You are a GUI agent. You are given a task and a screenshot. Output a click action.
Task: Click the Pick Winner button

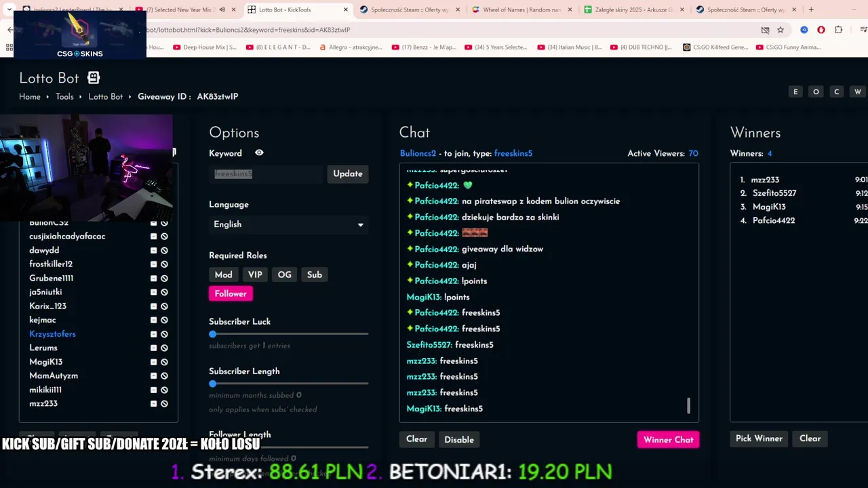pyautogui.click(x=759, y=439)
